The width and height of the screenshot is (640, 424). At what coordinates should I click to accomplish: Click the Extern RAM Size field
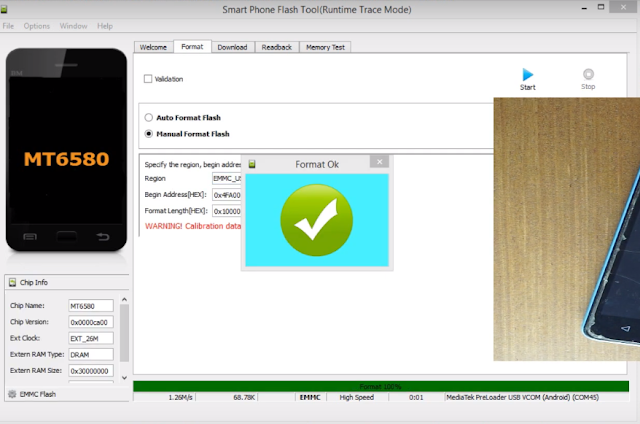(x=91, y=371)
